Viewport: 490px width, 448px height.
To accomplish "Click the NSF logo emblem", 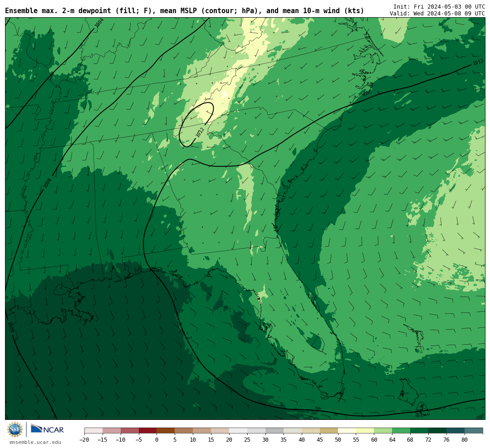I will (15, 429).
